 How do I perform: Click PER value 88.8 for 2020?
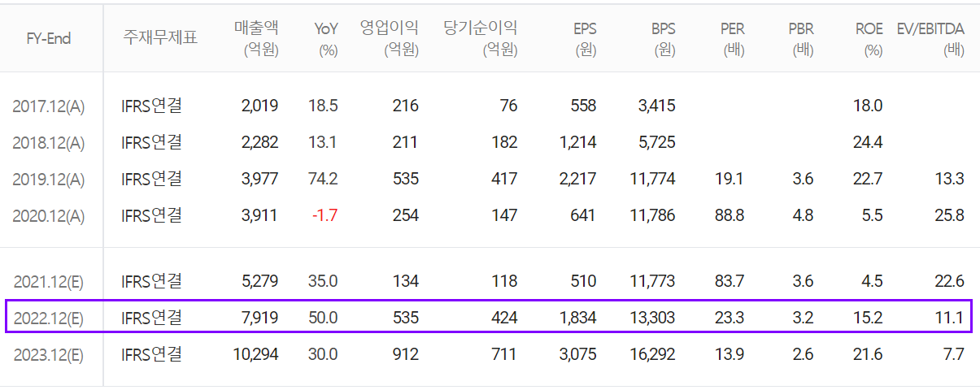coord(728,215)
